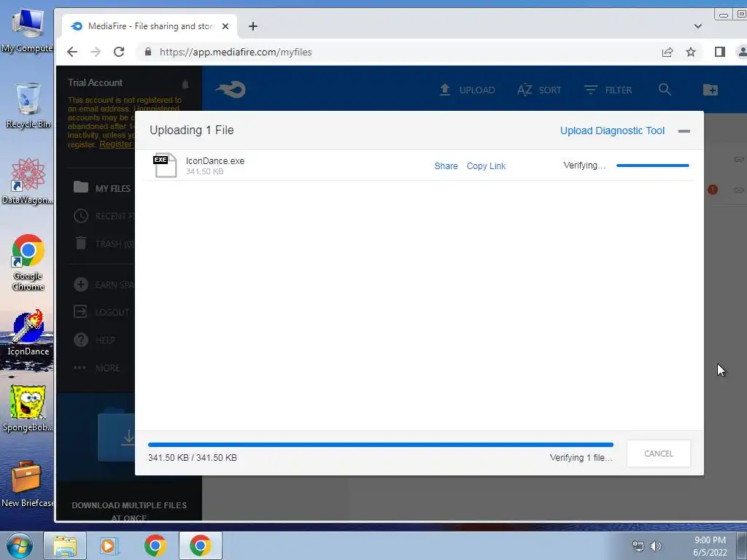The height and width of the screenshot is (560, 747).
Task: Bookmark this page with star icon
Action: click(691, 52)
